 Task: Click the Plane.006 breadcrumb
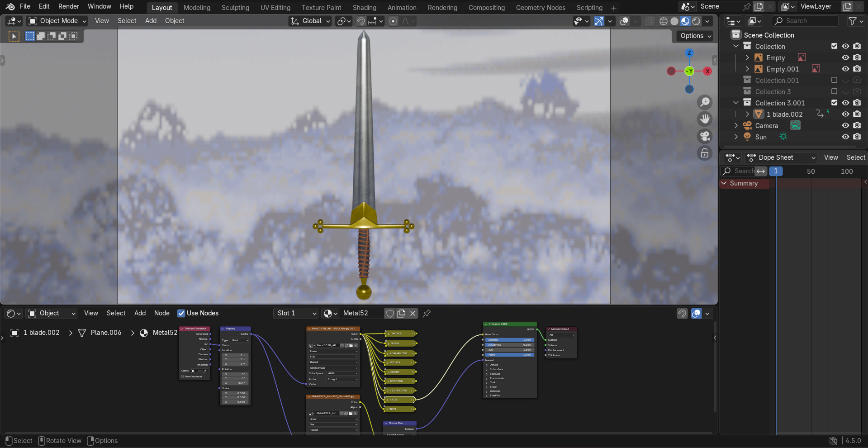(x=106, y=333)
